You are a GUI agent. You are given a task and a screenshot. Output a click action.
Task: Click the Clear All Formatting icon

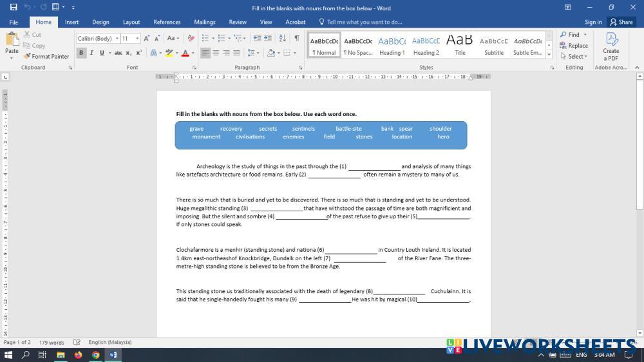[x=191, y=39]
